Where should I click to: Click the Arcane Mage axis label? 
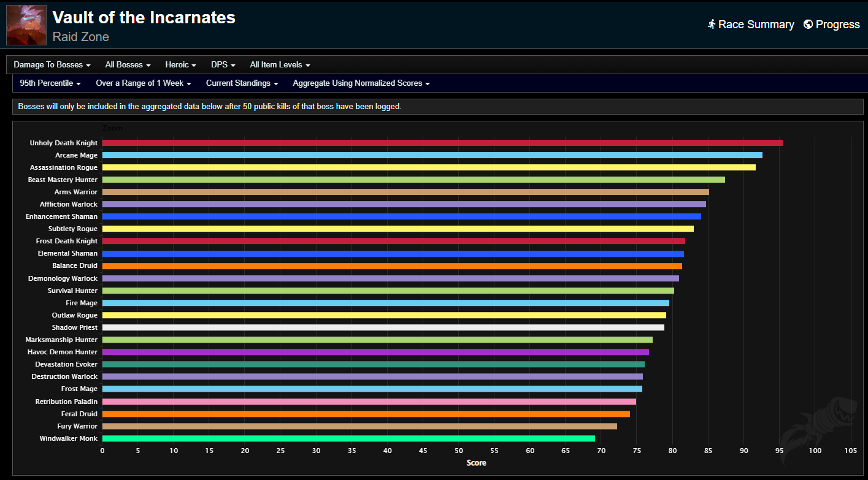(x=76, y=155)
